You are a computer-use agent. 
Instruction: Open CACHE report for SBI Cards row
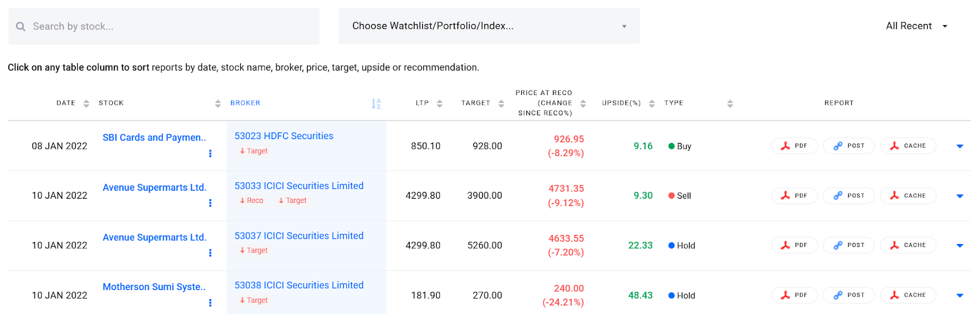(x=908, y=146)
